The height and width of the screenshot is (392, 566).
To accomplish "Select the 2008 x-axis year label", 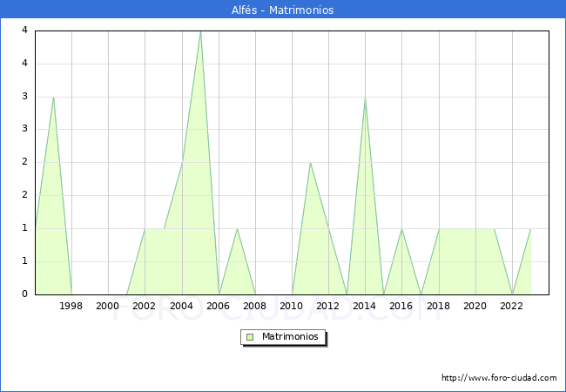I will point(255,306).
